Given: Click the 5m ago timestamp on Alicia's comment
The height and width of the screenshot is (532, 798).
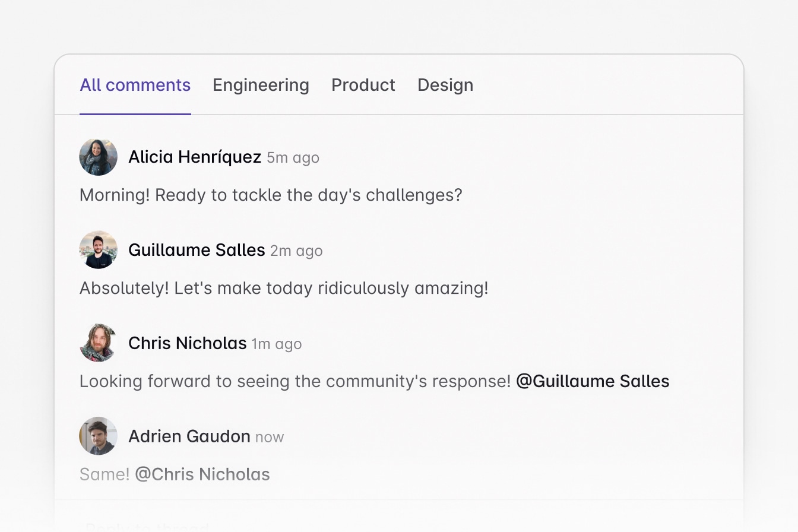Looking at the screenshot, I should click(292, 158).
